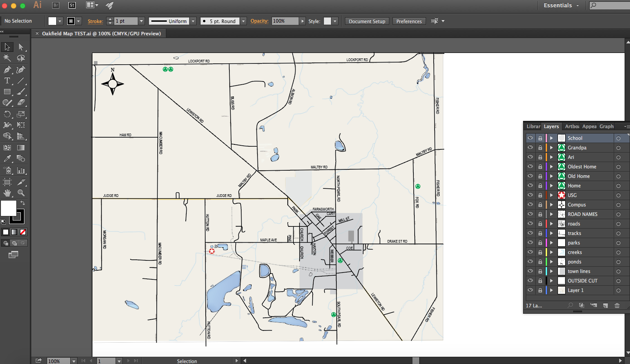Select the Paintbrush tool
This screenshot has width=630, height=364.
coord(21,92)
